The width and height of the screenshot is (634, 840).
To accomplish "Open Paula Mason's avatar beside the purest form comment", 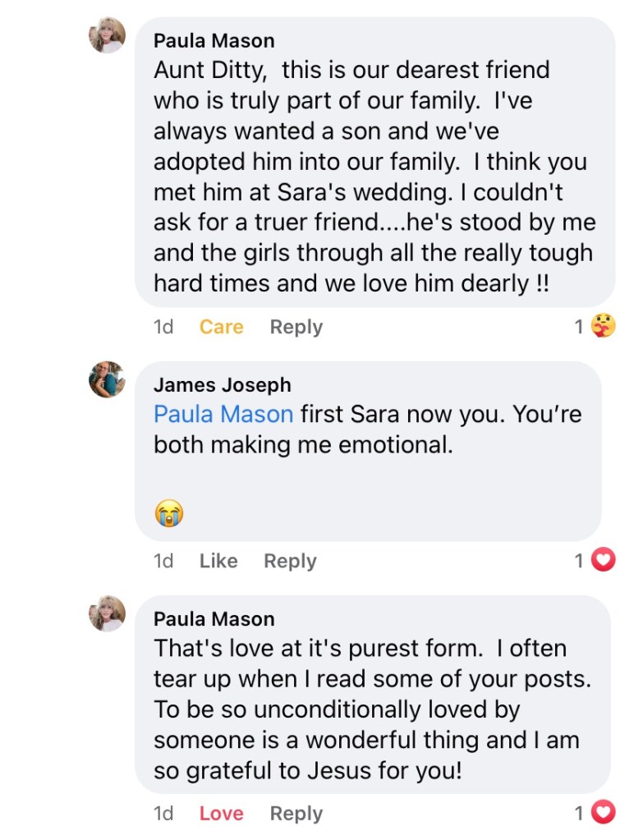I will pos(107,613).
